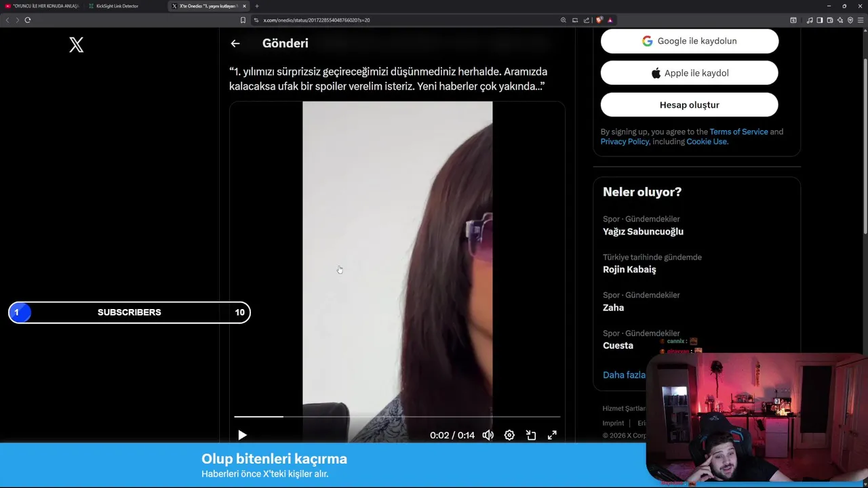Image resolution: width=868 pixels, height=488 pixels.
Task: Click the share page icon in the address bar
Action: click(x=587, y=20)
